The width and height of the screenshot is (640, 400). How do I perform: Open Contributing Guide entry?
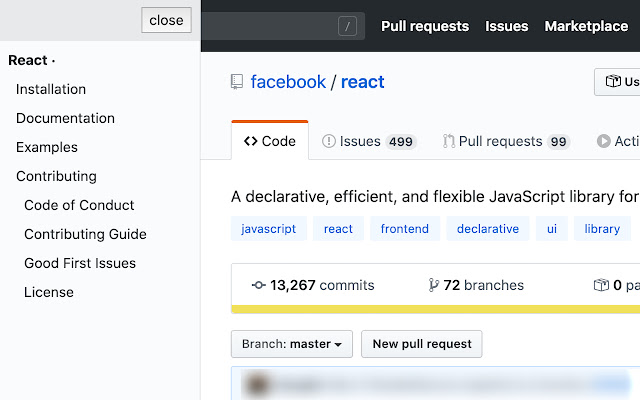point(85,234)
